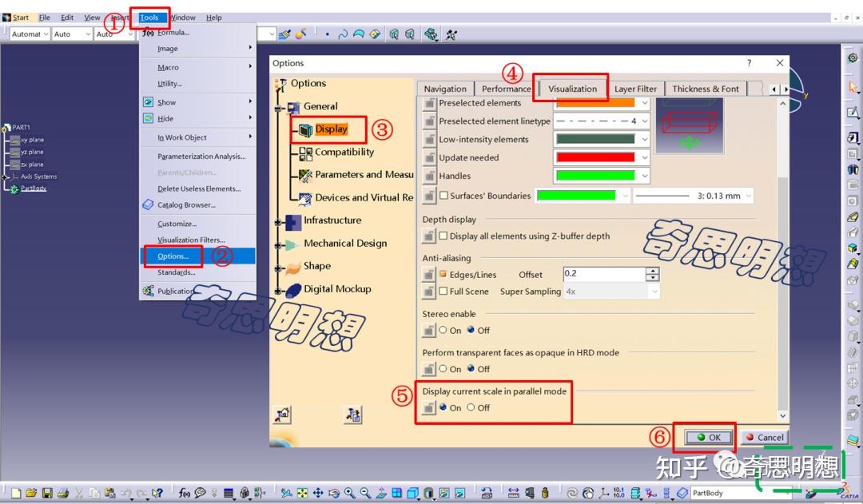Click the lock icon beside Handles
The height and width of the screenshot is (504, 863).
tap(429, 176)
